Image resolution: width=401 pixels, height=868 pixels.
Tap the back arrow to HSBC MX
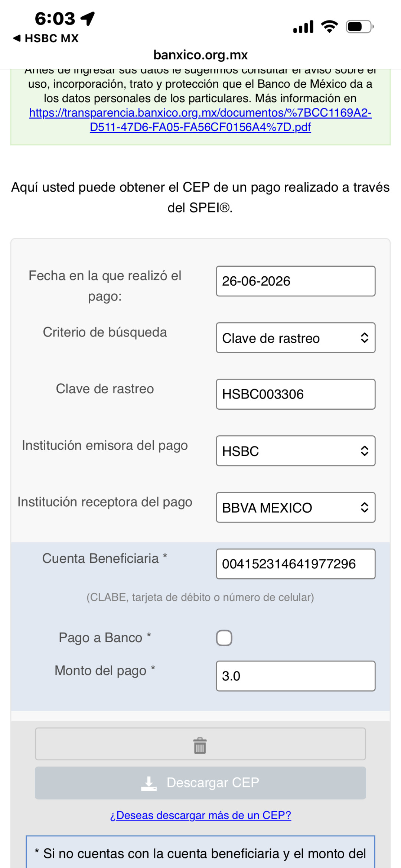tap(17, 38)
